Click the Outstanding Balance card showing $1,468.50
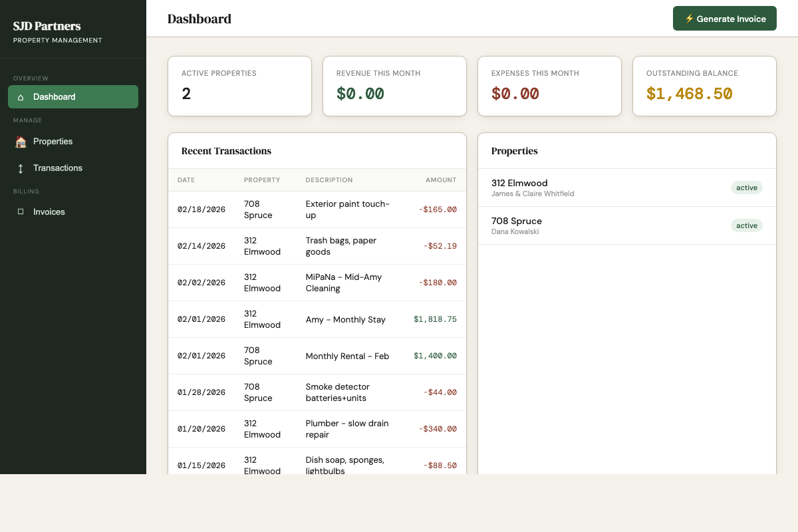This screenshot has height=532, width=798. click(704, 86)
